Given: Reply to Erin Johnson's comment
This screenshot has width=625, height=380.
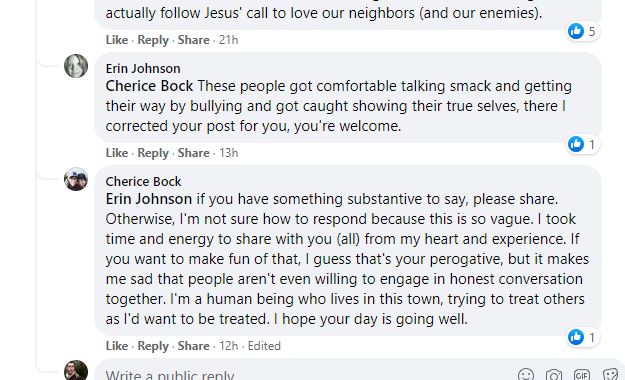Looking at the screenshot, I should click(153, 153).
